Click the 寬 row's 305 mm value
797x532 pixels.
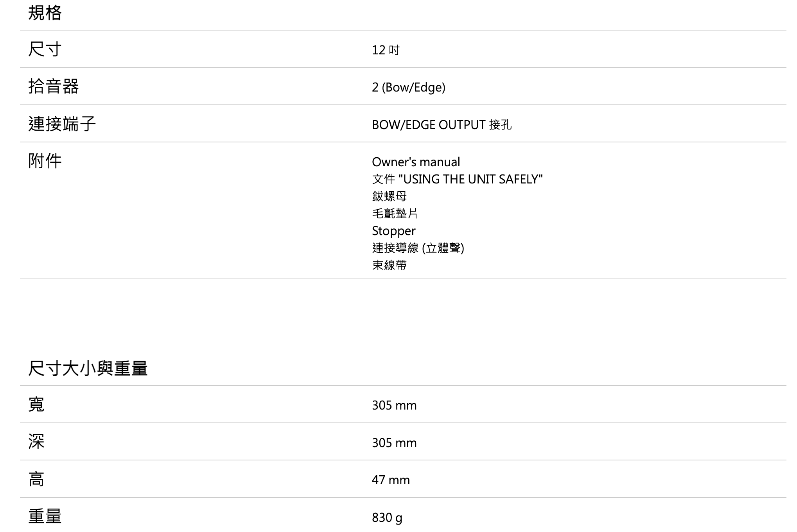pos(394,405)
